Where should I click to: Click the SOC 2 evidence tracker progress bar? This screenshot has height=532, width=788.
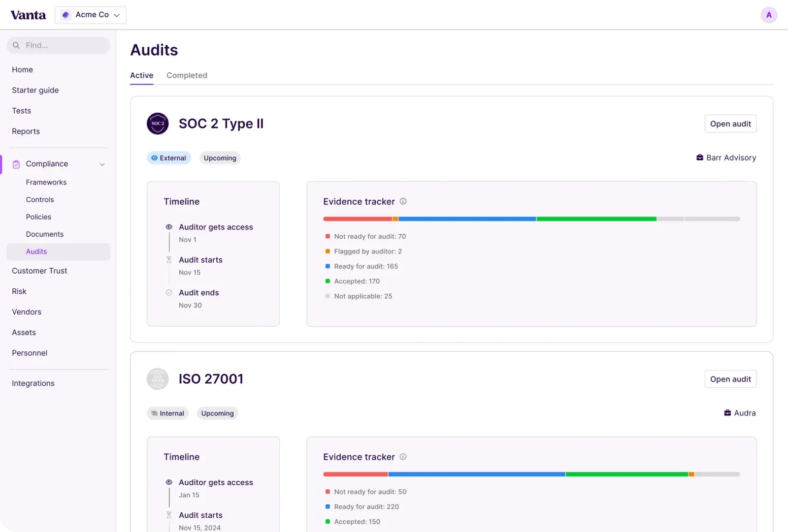pos(531,219)
